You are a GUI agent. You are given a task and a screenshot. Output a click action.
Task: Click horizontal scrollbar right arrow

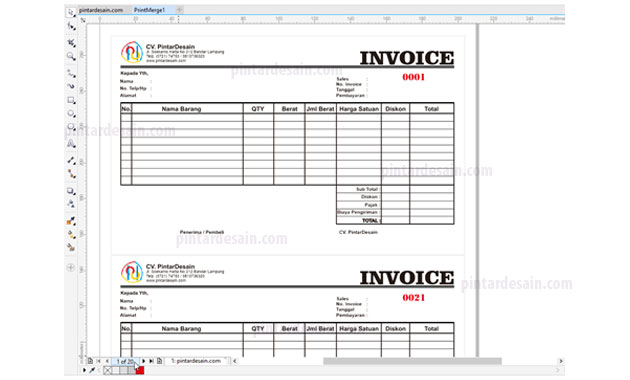click(x=561, y=361)
